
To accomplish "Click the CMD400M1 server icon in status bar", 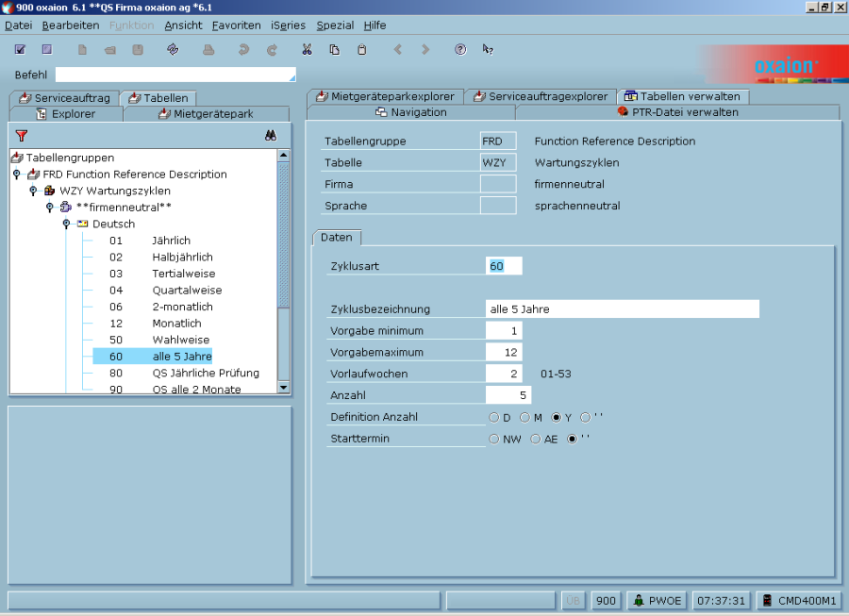I will (x=767, y=600).
